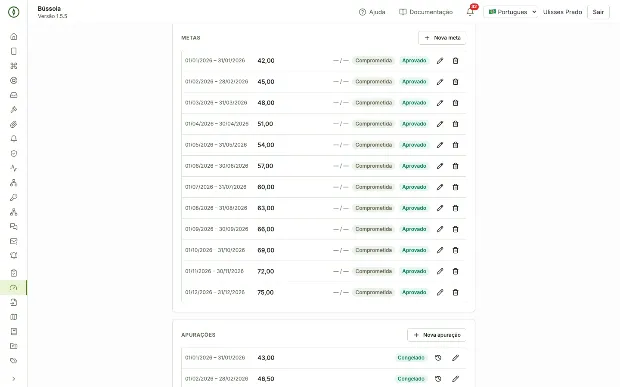Click the command-symbol icon in the sidebar
This screenshot has width=620, height=387.
13,66
